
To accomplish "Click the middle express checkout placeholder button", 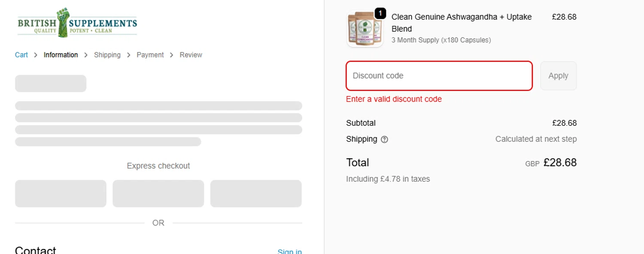I will [158, 194].
